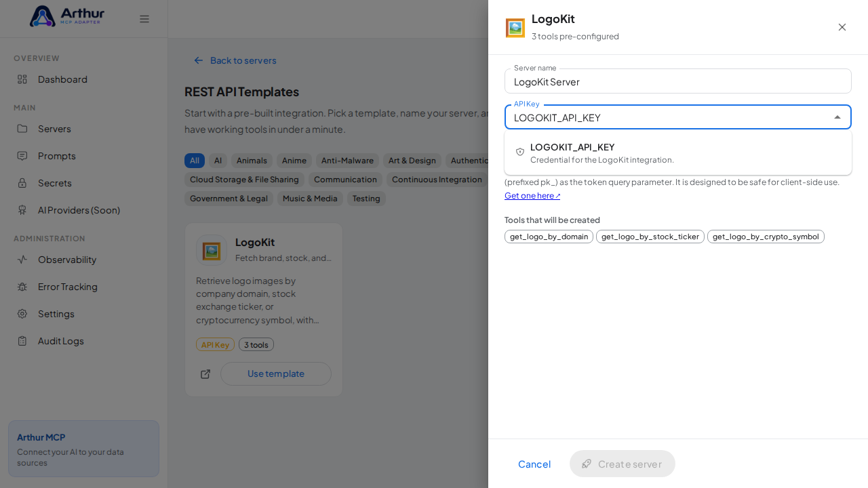Click the Observability pulse icon

(22, 260)
